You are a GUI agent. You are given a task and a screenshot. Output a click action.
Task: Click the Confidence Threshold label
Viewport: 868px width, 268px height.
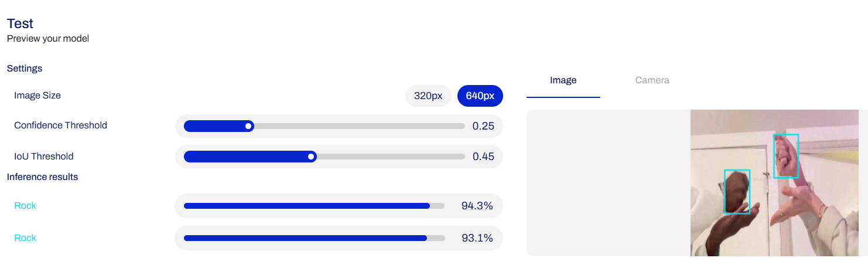click(61, 125)
